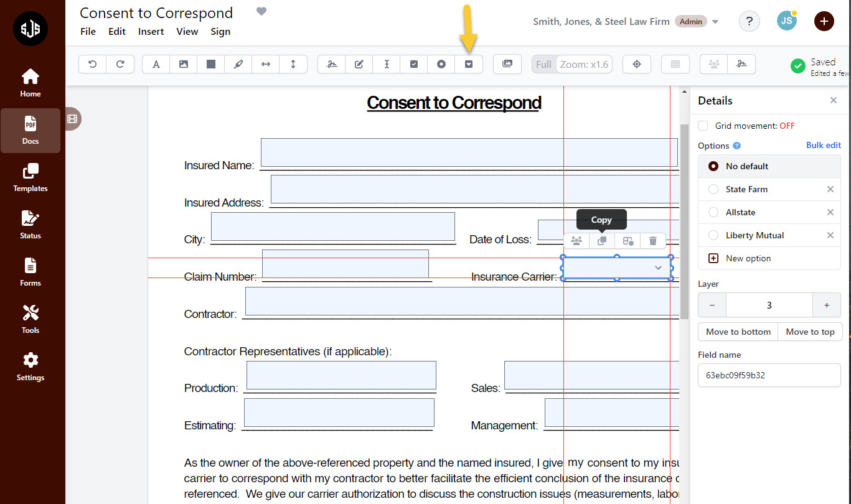The width and height of the screenshot is (851, 504).
Task: Close the Details panel
Action: click(834, 100)
